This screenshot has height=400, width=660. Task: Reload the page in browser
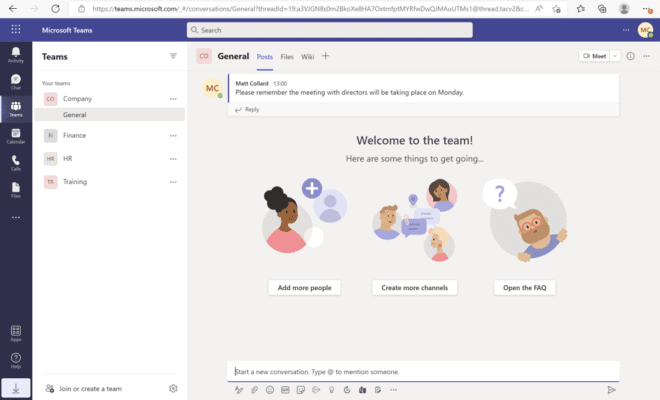click(x=55, y=8)
